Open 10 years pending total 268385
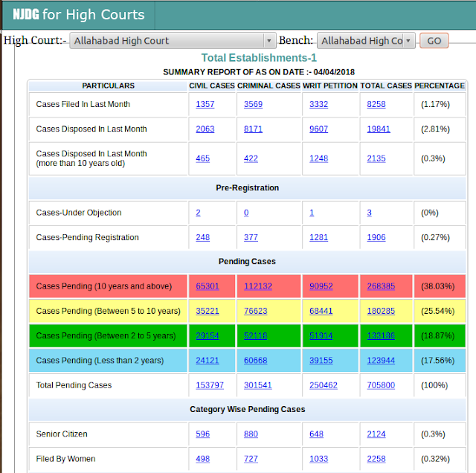Screen dimensions: 476x473 pos(381,286)
